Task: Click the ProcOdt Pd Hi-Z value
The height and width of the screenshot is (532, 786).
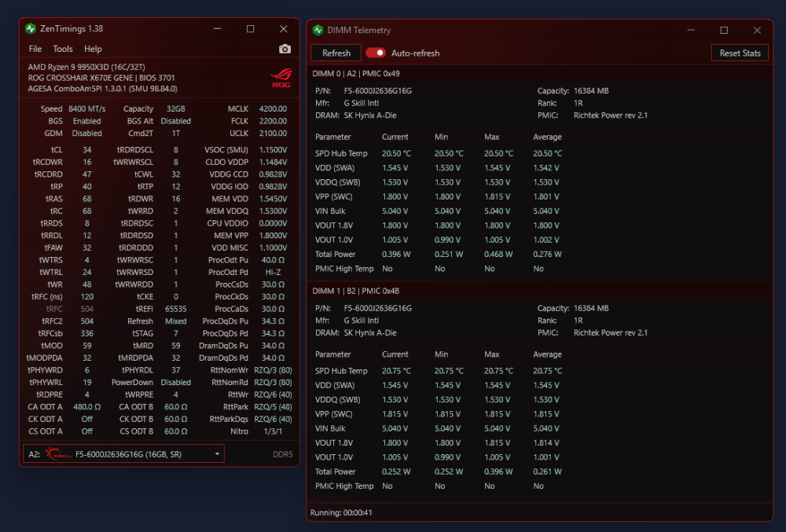Action: tap(273, 272)
